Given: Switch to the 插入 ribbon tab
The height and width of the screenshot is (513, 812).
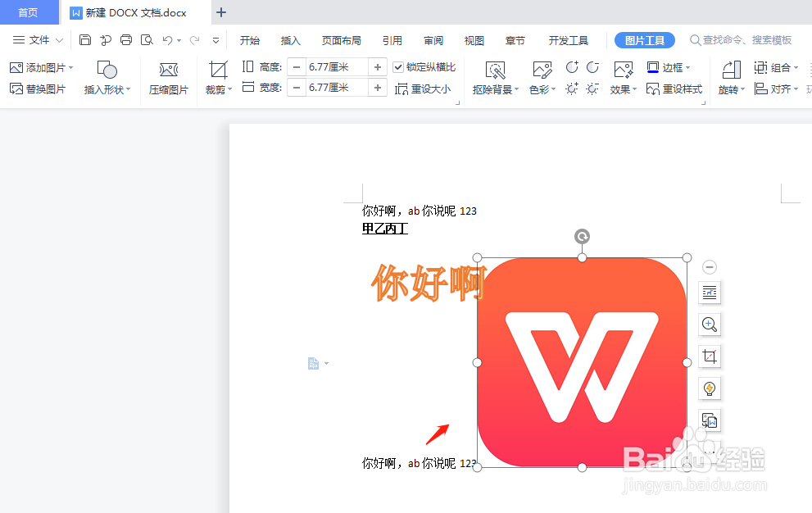Looking at the screenshot, I should 291,39.
